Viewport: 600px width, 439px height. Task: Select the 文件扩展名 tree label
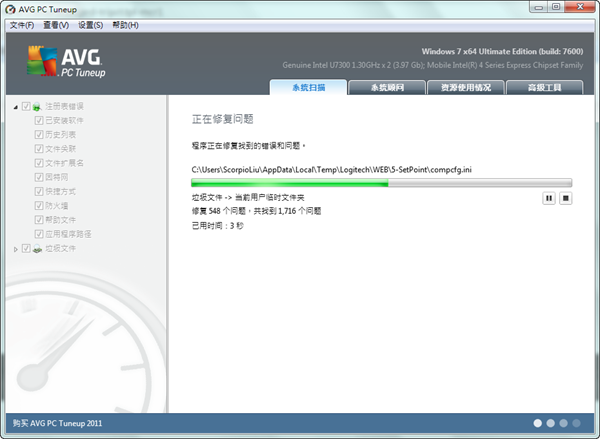64,163
